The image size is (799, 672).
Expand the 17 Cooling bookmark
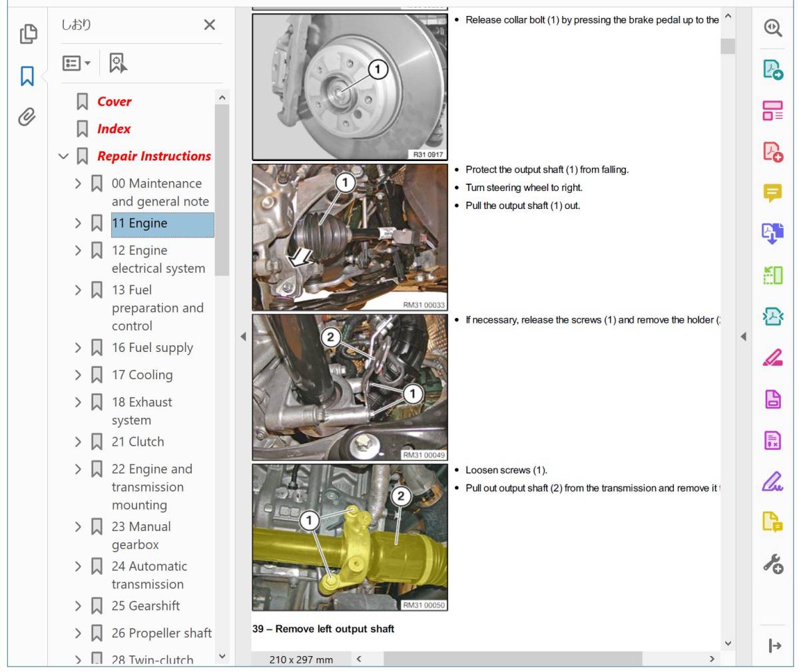79,375
